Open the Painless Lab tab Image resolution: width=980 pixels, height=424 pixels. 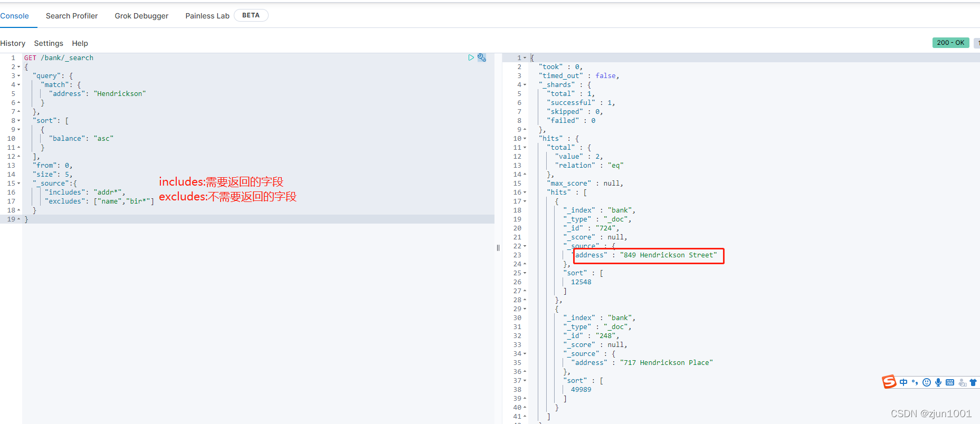pyautogui.click(x=207, y=16)
